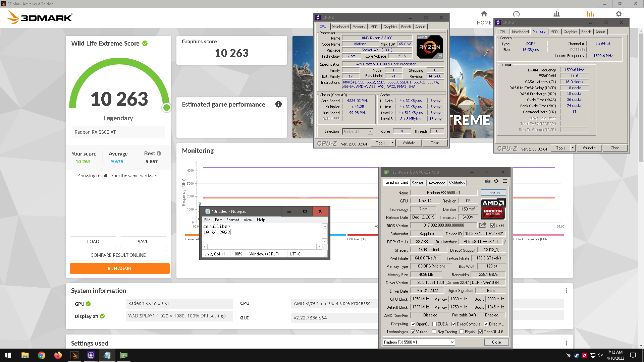Open the 3DMark Benchmarks gauge icon
The image size is (644, 362).
pos(516,14)
